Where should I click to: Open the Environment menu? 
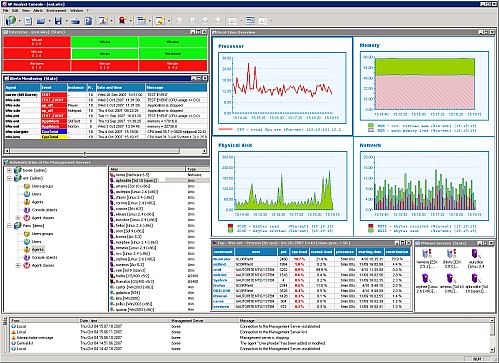[x=56, y=11]
